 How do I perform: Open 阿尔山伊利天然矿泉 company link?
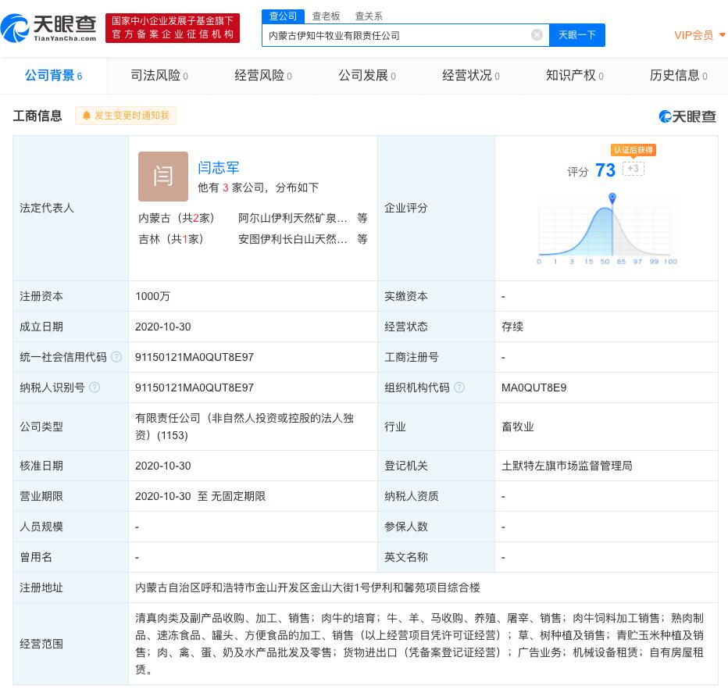coord(292,218)
